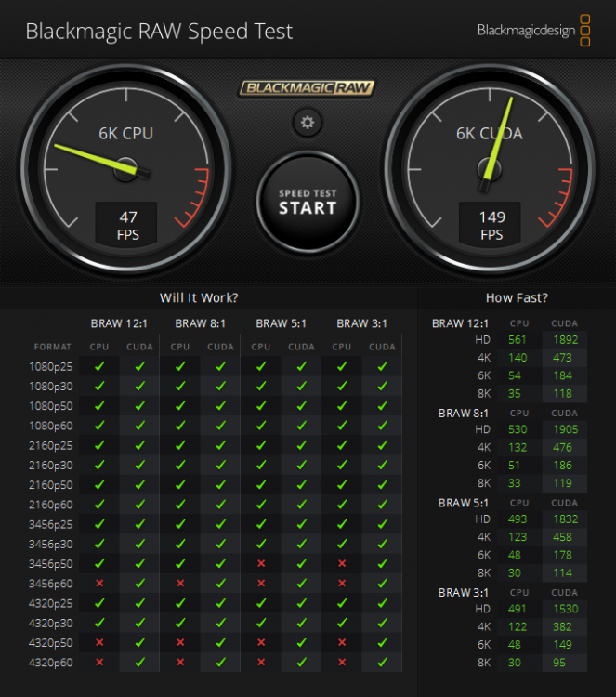Screen dimensions: 616x697
Task: Click 4320p50 BRAW 12:1 CPU red cross
Action: pyautogui.click(x=99, y=642)
